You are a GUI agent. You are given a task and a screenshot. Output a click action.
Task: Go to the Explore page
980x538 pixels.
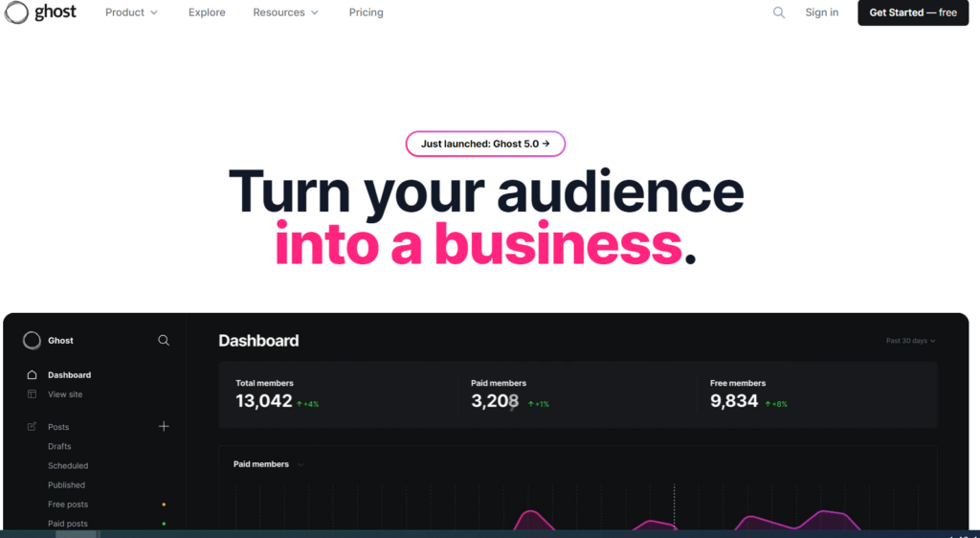coord(207,12)
